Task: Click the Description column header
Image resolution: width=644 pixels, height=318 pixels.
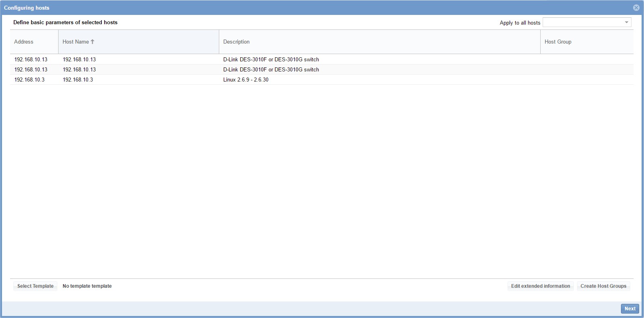Action: [x=236, y=42]
